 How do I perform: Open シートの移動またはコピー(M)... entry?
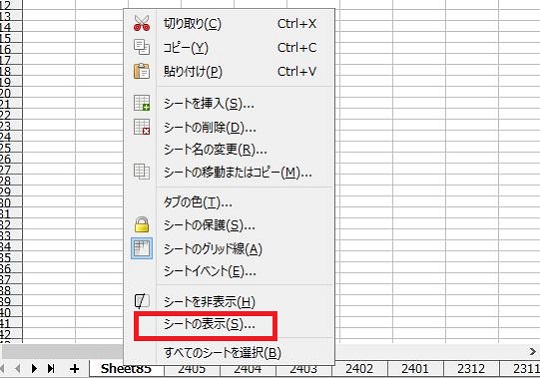[x=229, y=172]
